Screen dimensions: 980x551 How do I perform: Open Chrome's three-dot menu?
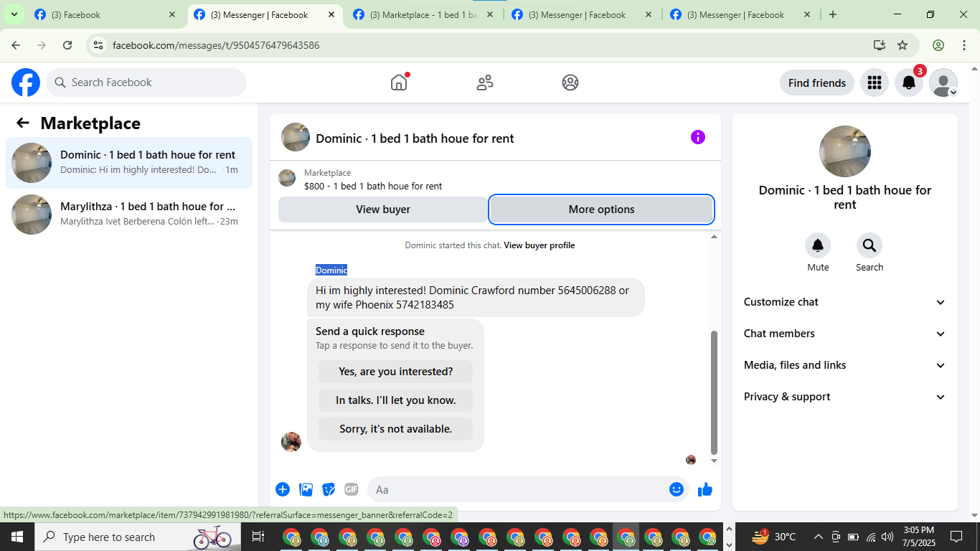(963, 45)
